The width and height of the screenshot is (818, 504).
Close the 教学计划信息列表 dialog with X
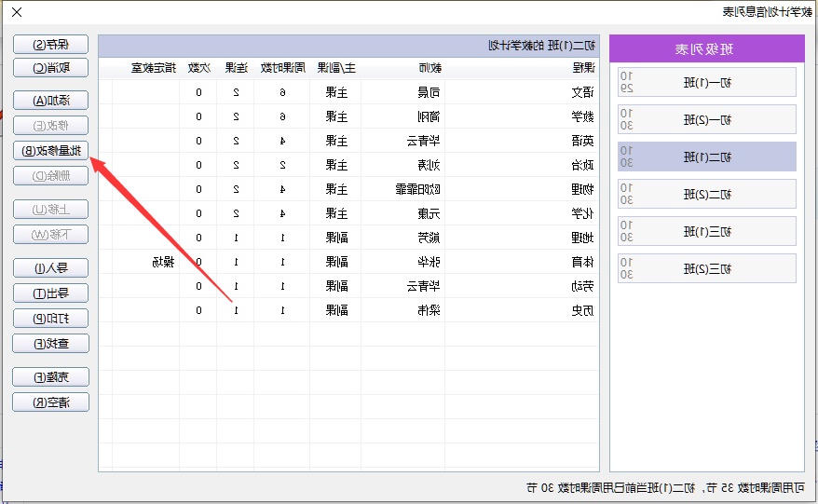(17, 12)
